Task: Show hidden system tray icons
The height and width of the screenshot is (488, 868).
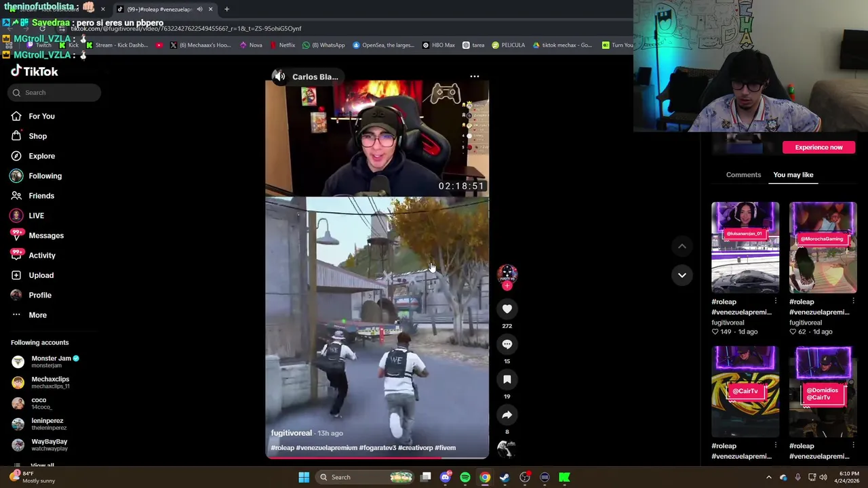Action: 768,477
